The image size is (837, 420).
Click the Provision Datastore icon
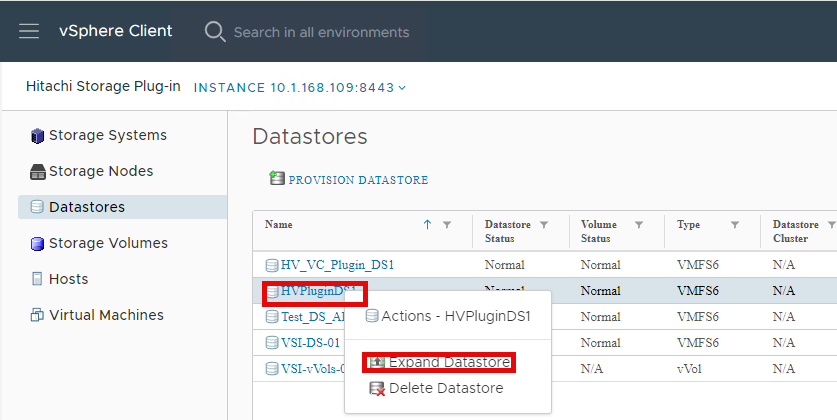(x=277, y=179)
